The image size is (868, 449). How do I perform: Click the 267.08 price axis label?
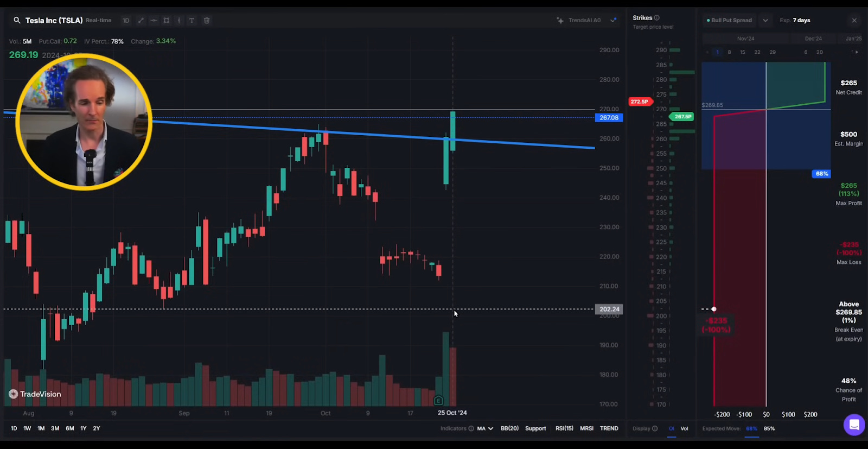tap(609, 118)
